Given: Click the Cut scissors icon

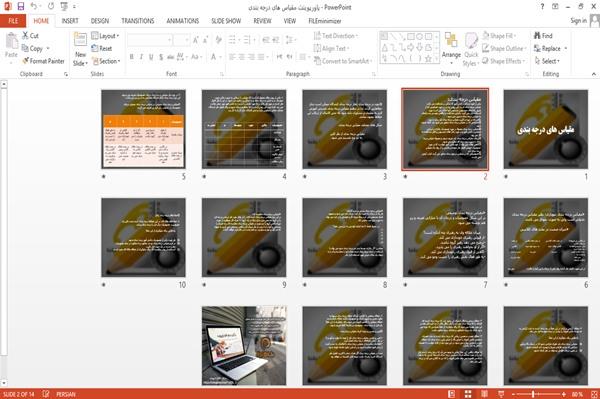Looking at the screenshot, I should pos(25,36).
